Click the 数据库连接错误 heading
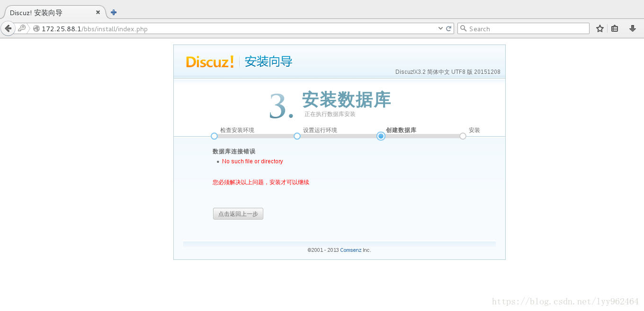This screenshot has width=644, height=311. (234, 151)
